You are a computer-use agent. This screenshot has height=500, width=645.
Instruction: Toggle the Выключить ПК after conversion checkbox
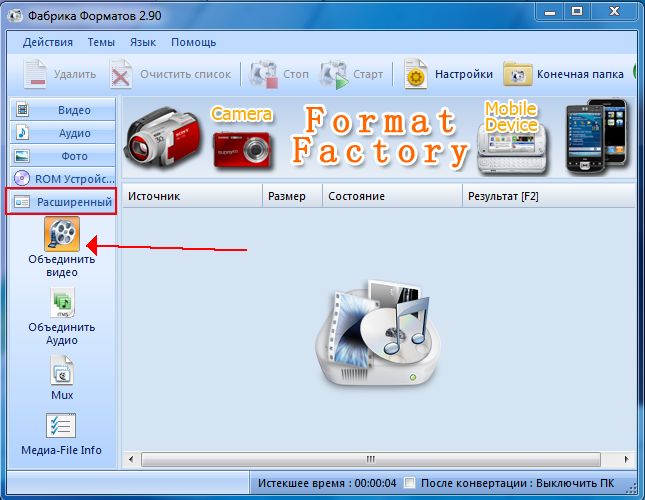tap(409, 483)
